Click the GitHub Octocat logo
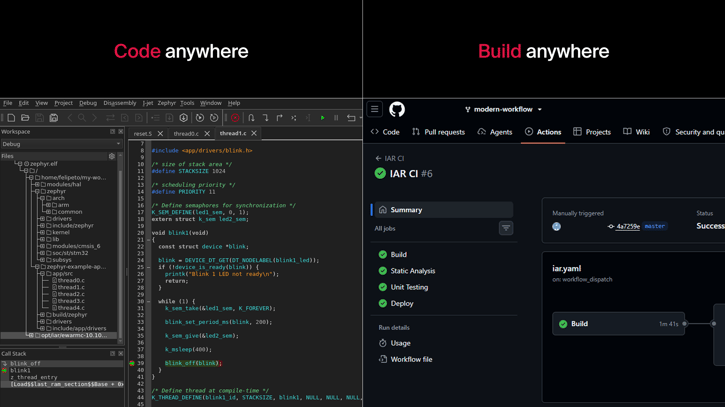 point(397,110)
